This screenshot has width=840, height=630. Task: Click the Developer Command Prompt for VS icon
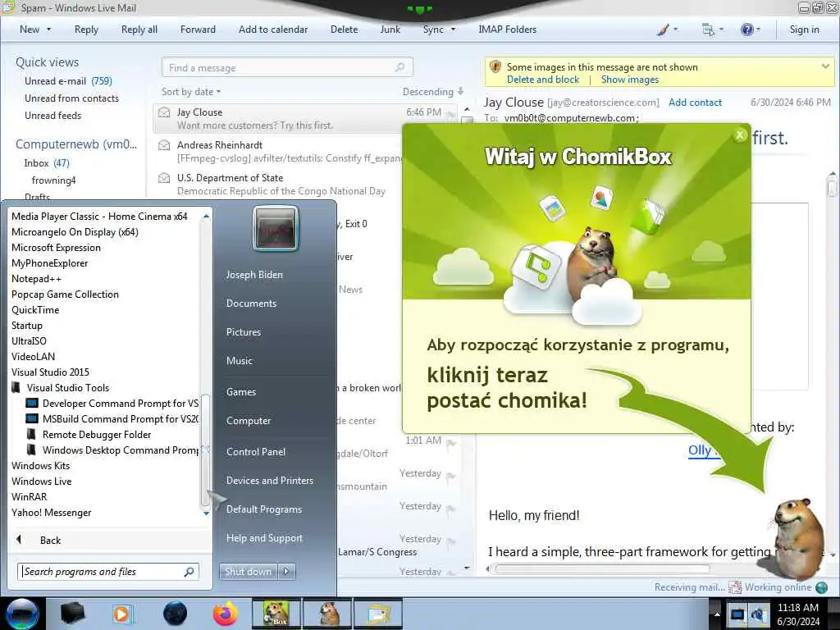point(32,404)
